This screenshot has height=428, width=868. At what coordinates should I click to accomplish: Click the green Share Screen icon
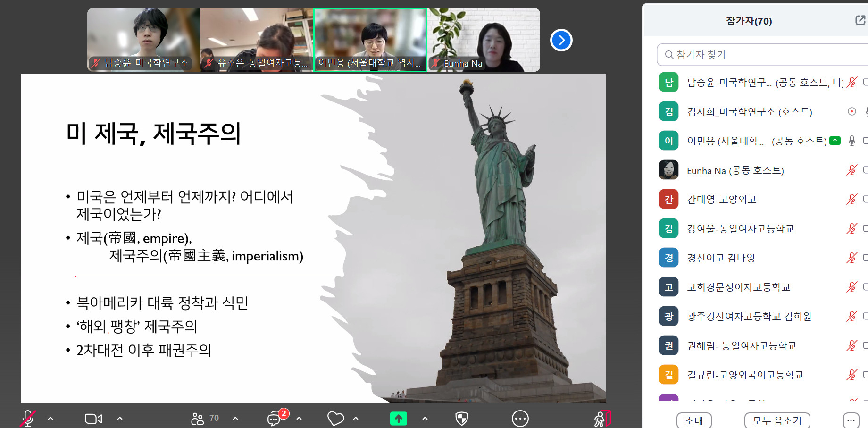[x=398, y=419]
